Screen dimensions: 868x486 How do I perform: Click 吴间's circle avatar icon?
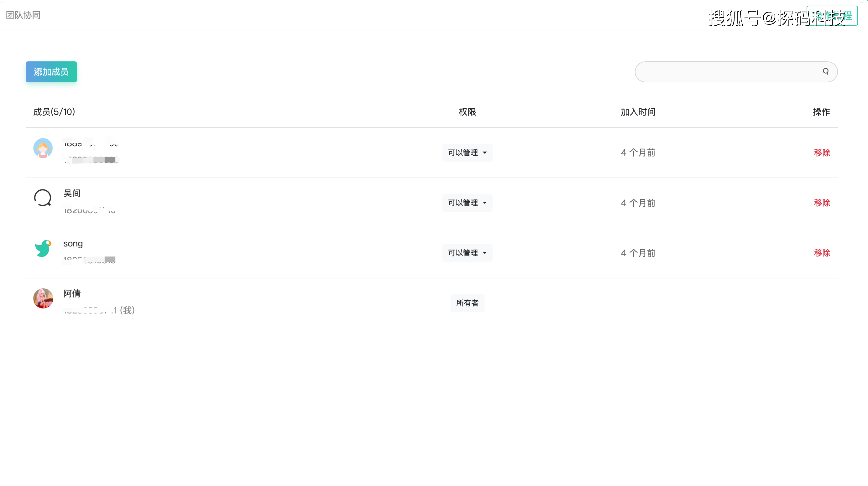(x=43, y=198)
